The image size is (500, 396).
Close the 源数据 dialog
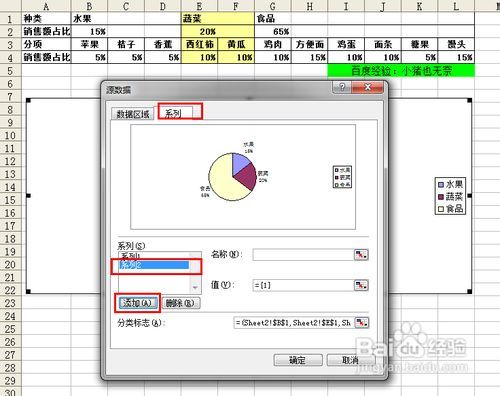[x=368, y=87]
